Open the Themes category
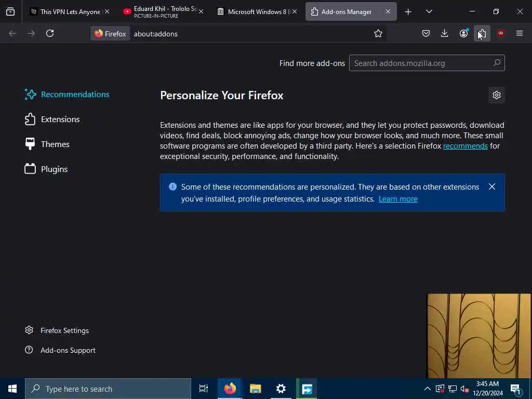The image size is (532, 399). [x=47, y=144]
